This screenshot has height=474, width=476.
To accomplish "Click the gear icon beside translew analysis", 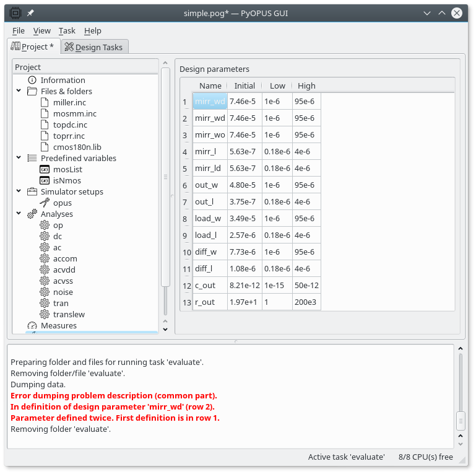I will [x=44, y=314].
